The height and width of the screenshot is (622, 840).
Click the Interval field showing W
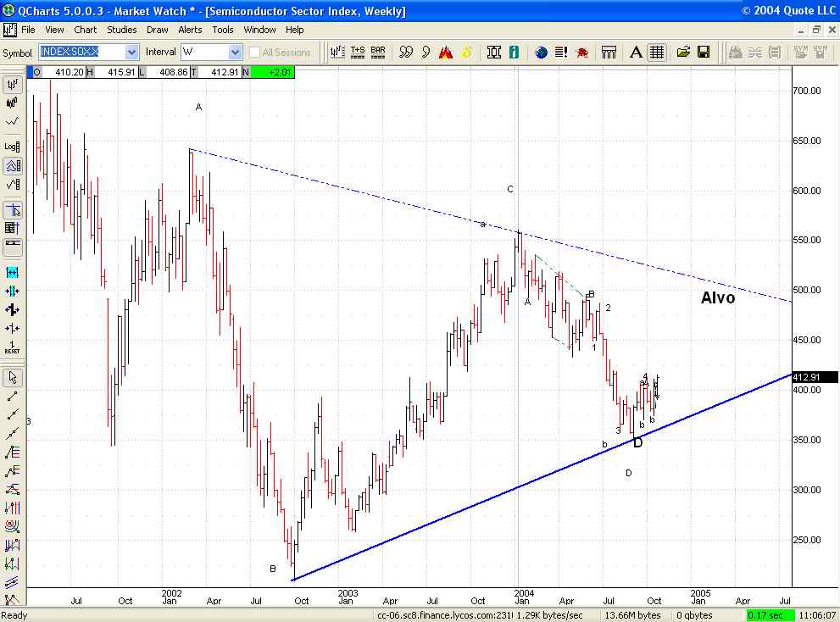click(205, 52)
